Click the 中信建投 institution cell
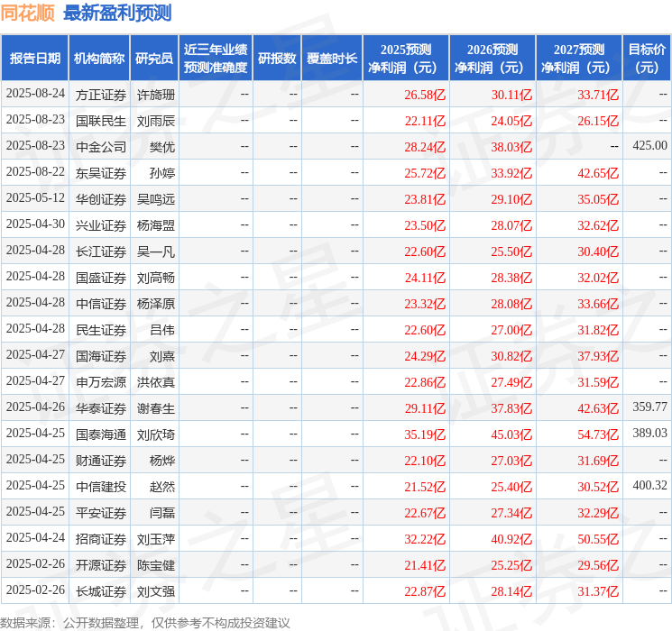 (101, 487)
